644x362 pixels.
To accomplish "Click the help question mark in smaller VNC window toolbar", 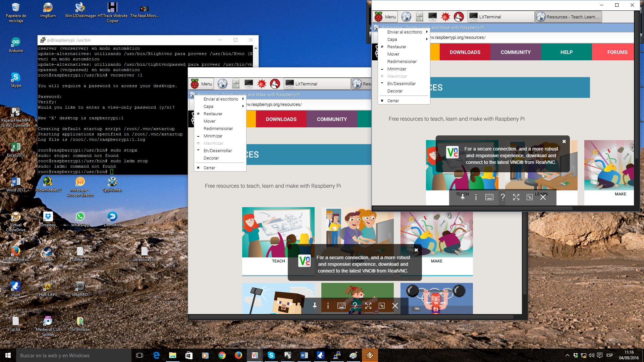I will coord(502,197).
